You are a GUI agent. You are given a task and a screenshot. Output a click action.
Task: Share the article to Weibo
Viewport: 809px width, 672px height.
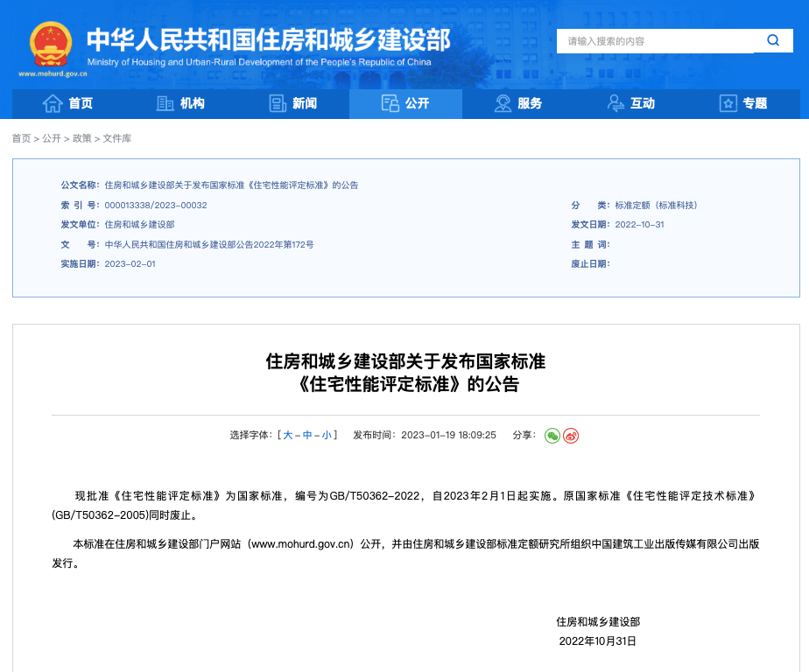[571, 435]
